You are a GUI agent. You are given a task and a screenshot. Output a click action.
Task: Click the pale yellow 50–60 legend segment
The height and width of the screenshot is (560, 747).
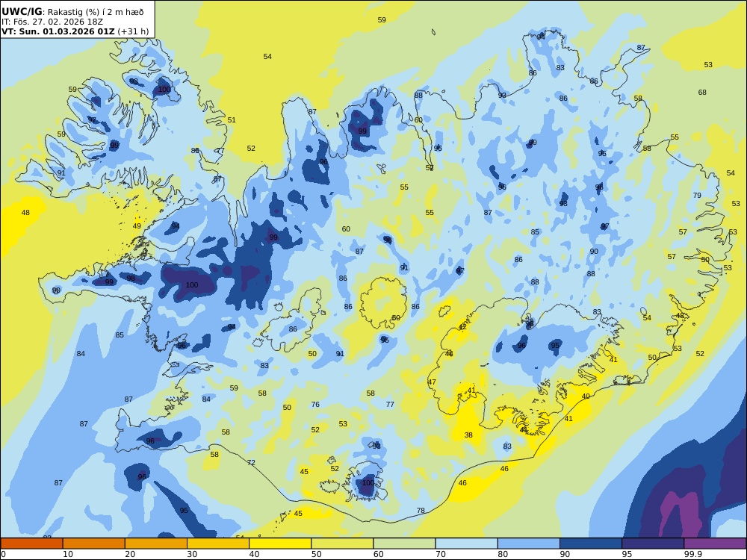pyautogui.click(x=342, y=544)
